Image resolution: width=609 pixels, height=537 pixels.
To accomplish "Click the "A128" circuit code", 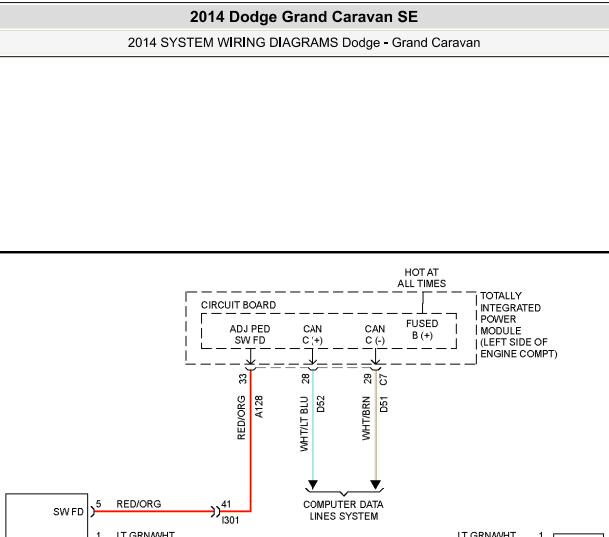I will 259,407.
